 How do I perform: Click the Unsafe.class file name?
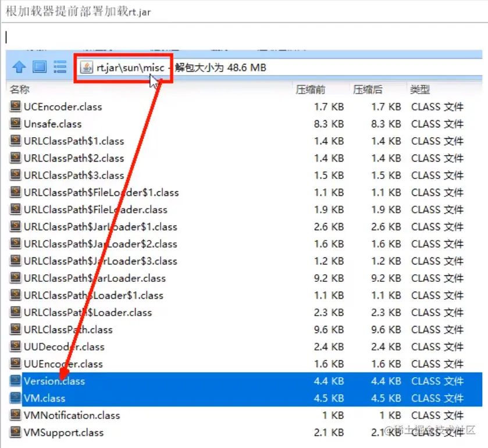pos(52,124)
